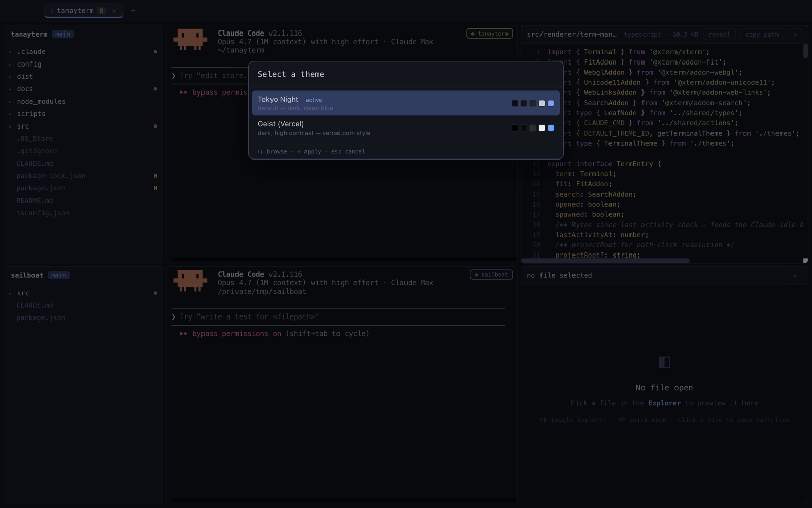
Task: Follow the Explorer link in empty preview
Action: coord(664,403)
